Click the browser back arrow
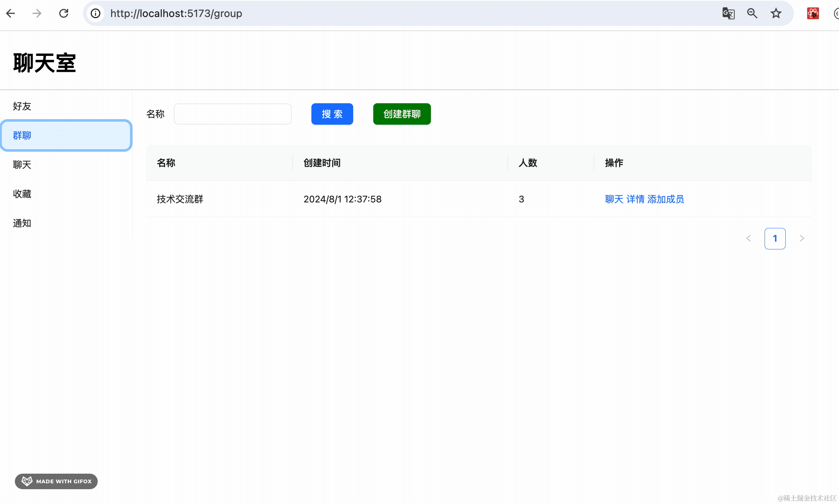The image size is (839, 504). (11, 14)
